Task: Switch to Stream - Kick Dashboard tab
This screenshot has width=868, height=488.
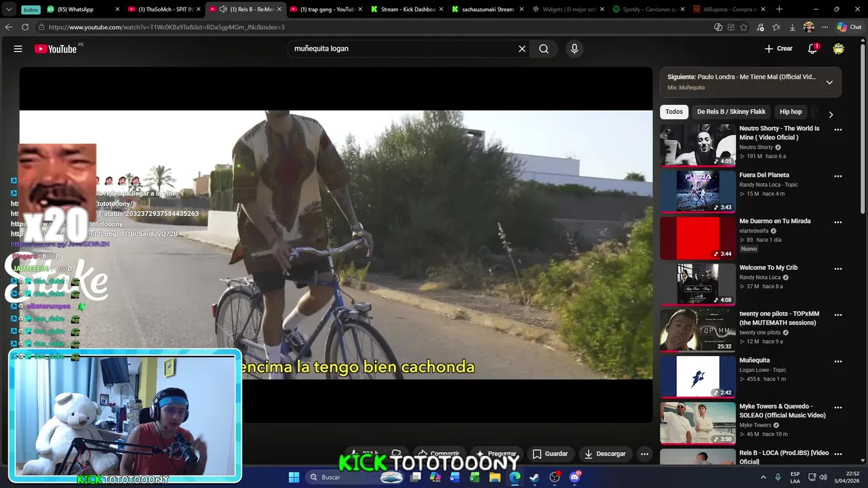Action: [408, 9]
